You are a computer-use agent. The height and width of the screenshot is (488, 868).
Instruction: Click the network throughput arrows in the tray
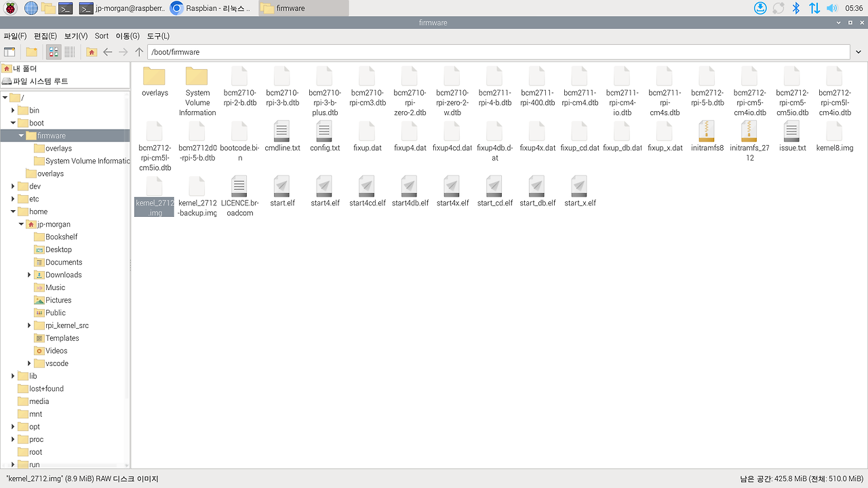[814, 7]
